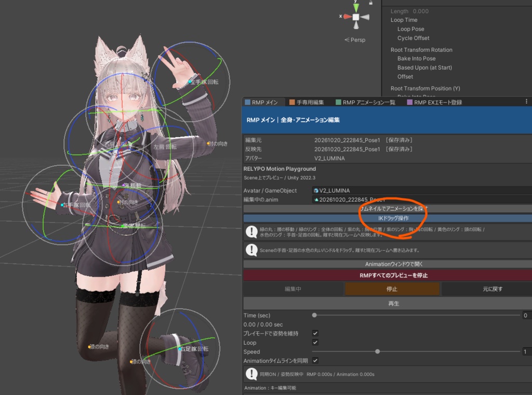Click the Animation：キー編集可能 status text

tap(270, 388)
